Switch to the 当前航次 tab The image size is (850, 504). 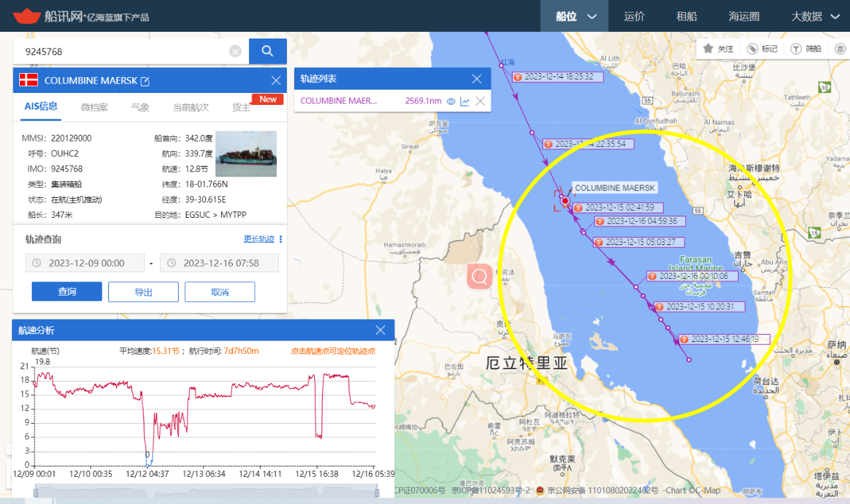tap(191, 107)
